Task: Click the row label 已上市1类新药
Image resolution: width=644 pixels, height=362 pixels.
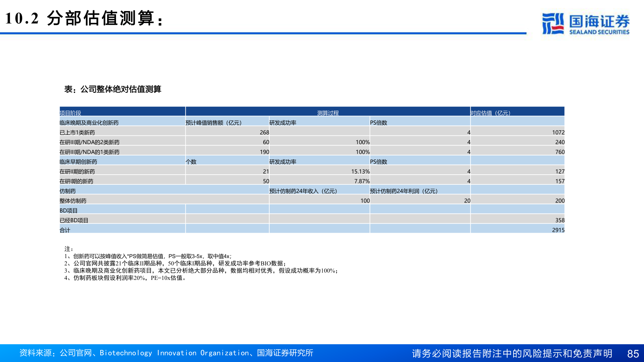Action: [x=77, y=132]
